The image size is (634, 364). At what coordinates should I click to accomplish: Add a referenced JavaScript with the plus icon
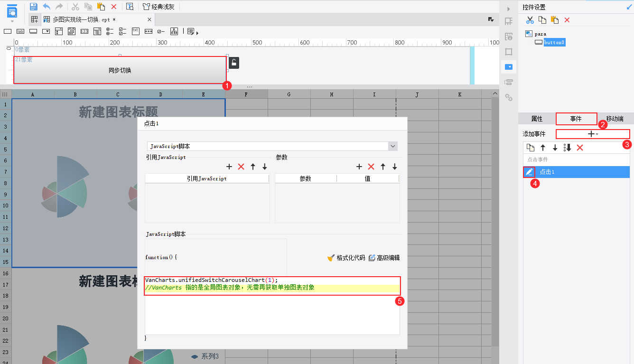click(230, 167)
